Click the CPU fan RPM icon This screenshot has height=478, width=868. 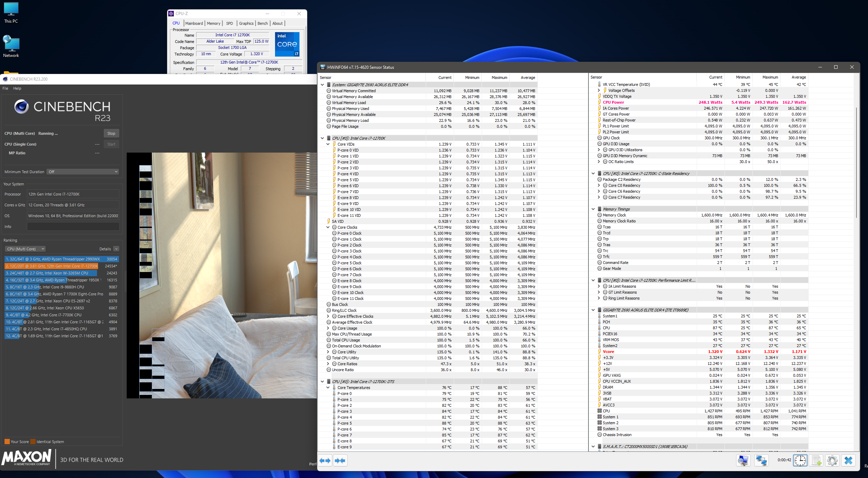[x=599, y=411]
